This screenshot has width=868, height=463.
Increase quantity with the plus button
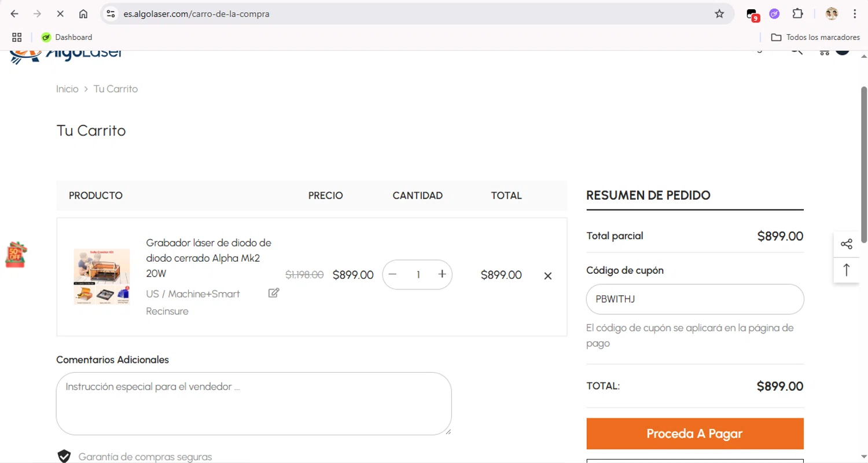(442, 274)
